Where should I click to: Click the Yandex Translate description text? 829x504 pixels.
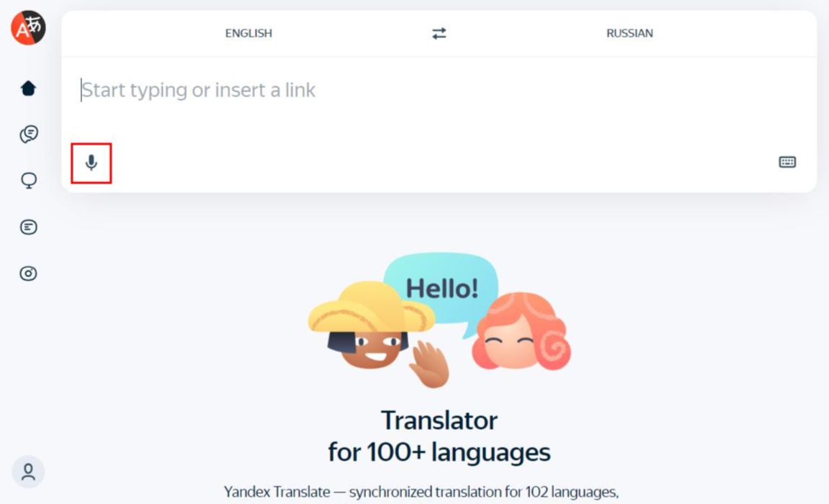421,492
